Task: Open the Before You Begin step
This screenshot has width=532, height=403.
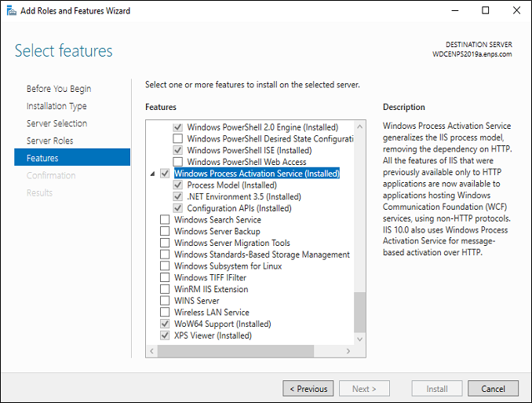Action: click(59, 89)
